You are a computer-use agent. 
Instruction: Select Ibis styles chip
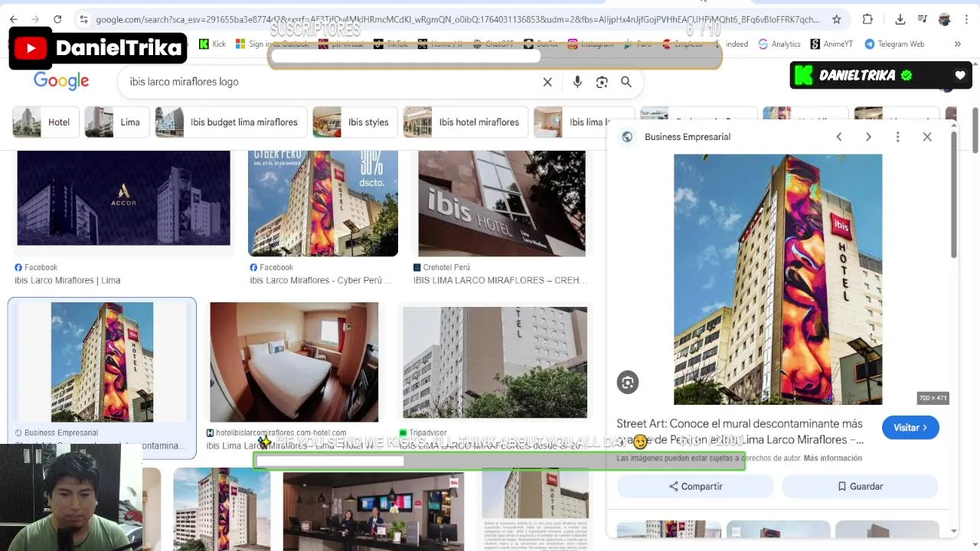pos(354,122)
